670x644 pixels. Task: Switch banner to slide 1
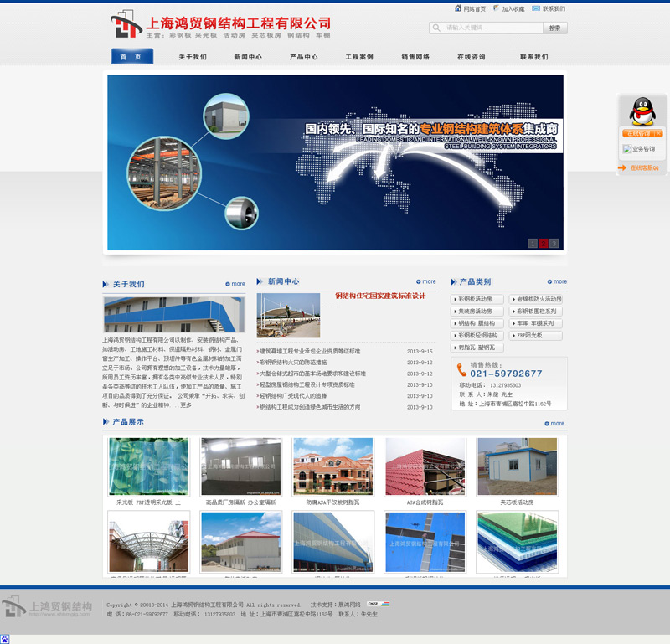[532, 243]
